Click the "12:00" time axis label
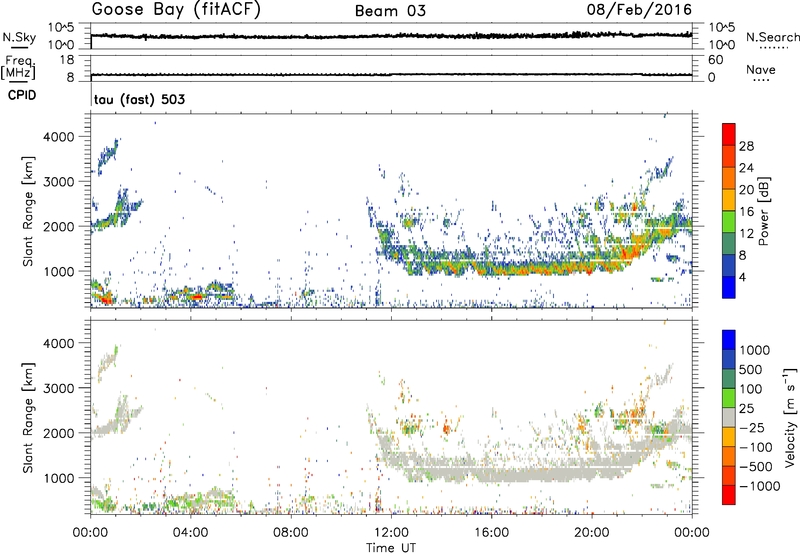 tap(391, 532)
